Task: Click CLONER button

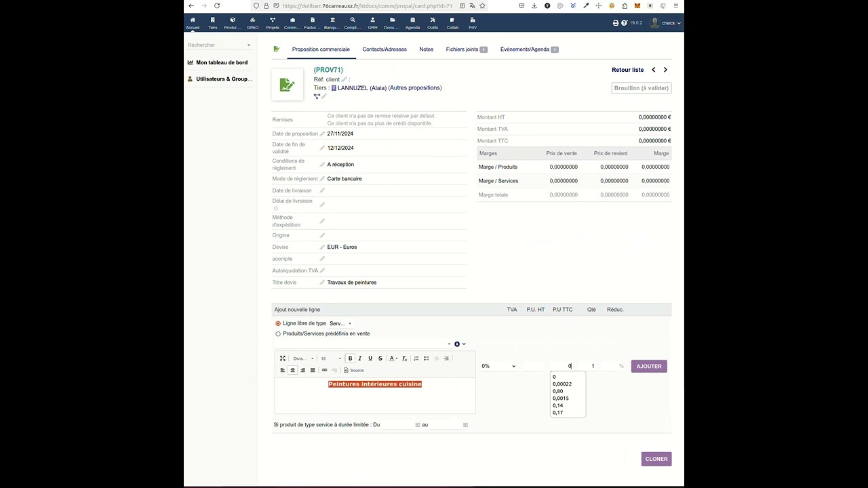Action: [x=656, y=459]
